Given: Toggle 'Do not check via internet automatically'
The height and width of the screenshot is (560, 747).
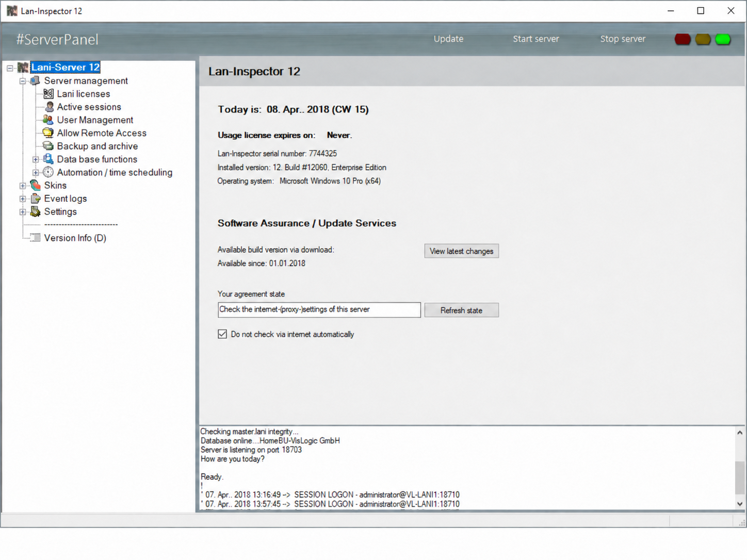Looking at the screenshot, I should click(x=222, y=334).
